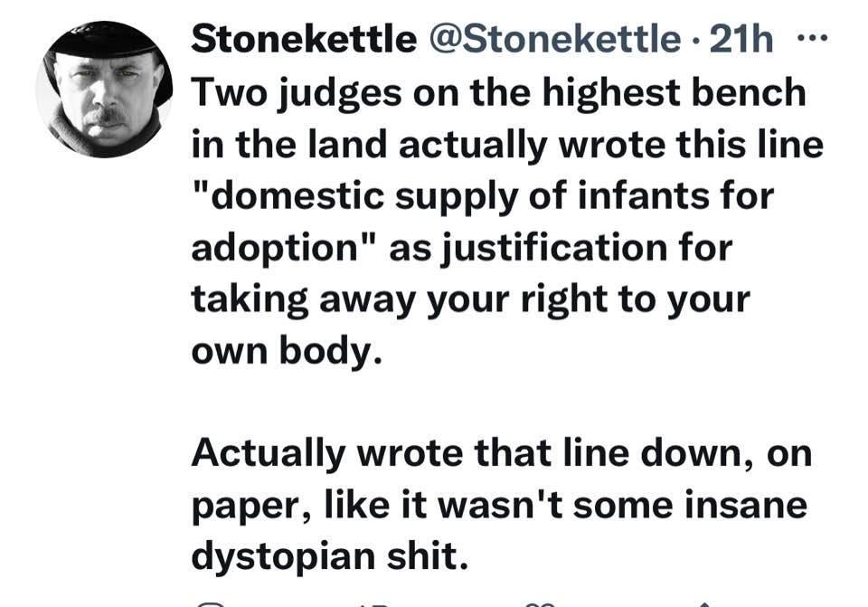Viewport: 868px width, 607px height.
Task: Click the line "paper, like it wasn't some insane"
Action: (x=498, y=505)
